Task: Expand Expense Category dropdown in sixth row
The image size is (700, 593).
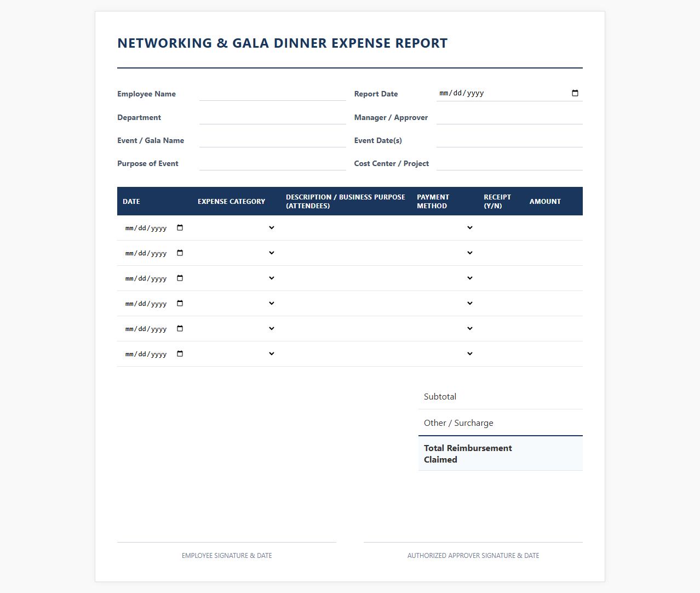Action: click(x=236, y=354)
